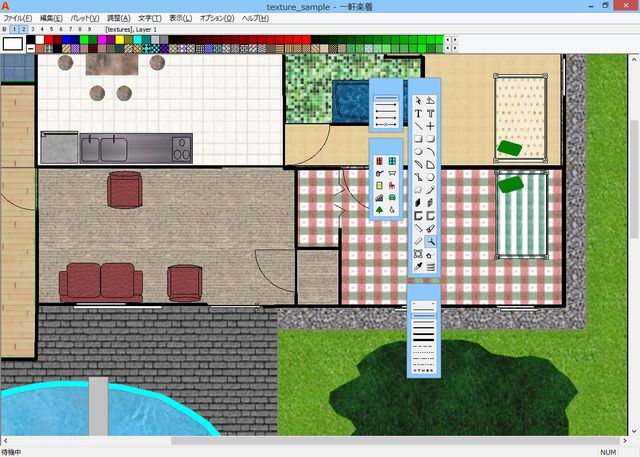This screenshot has width=640, height=457.
Task: Page top palette row right arrow
Action: click(455, 40)
